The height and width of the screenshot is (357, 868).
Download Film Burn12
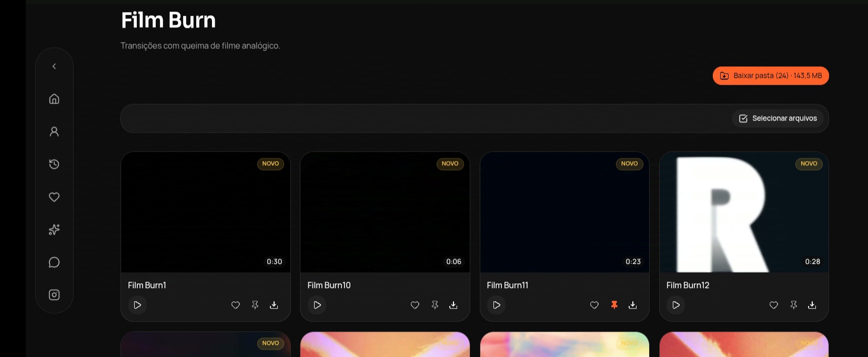point(812,305)
